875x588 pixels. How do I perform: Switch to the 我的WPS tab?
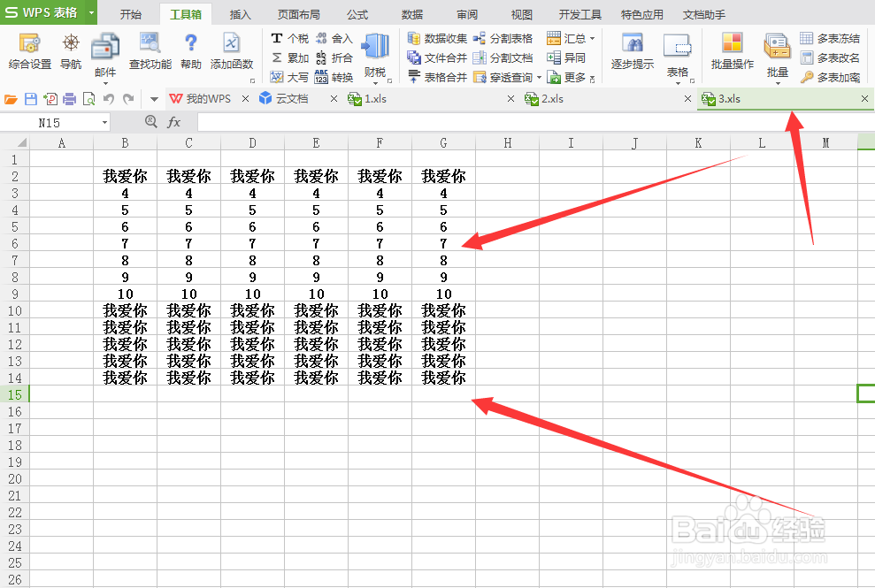coord(208,99)
